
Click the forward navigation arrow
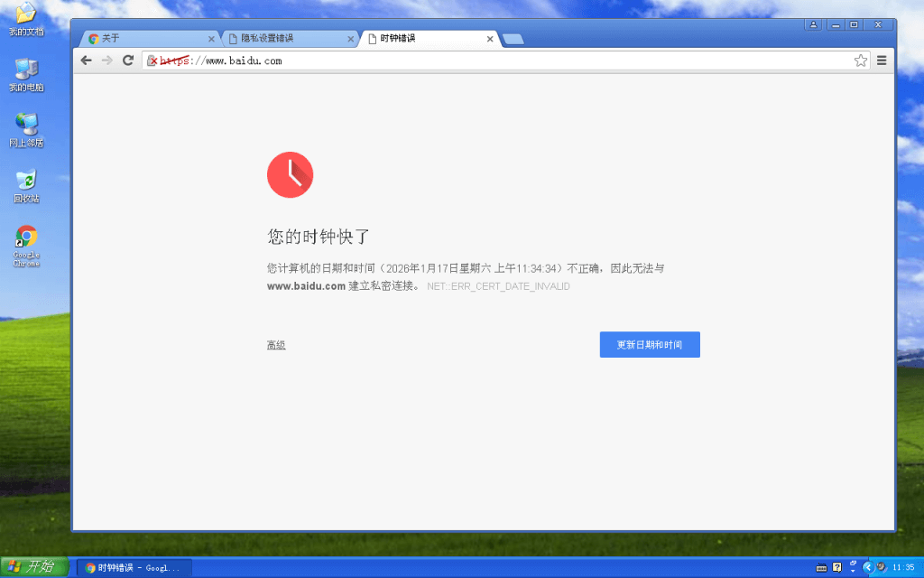tap(106, 61)
